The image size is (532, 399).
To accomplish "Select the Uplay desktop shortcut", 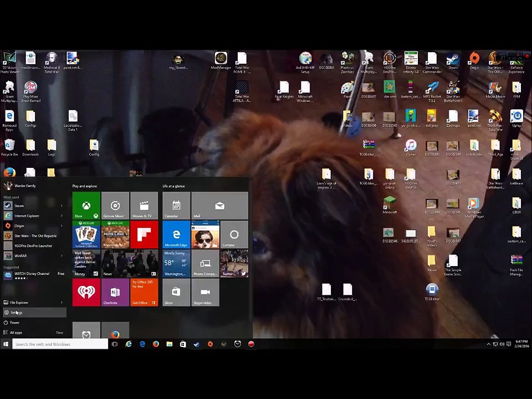I will point(516,119).
